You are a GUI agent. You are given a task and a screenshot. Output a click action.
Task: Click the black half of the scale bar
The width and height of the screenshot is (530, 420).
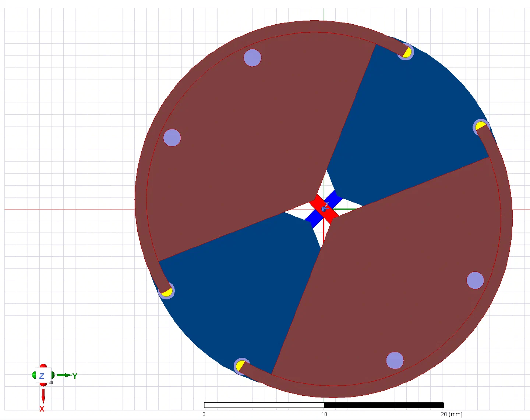[384, 405]
